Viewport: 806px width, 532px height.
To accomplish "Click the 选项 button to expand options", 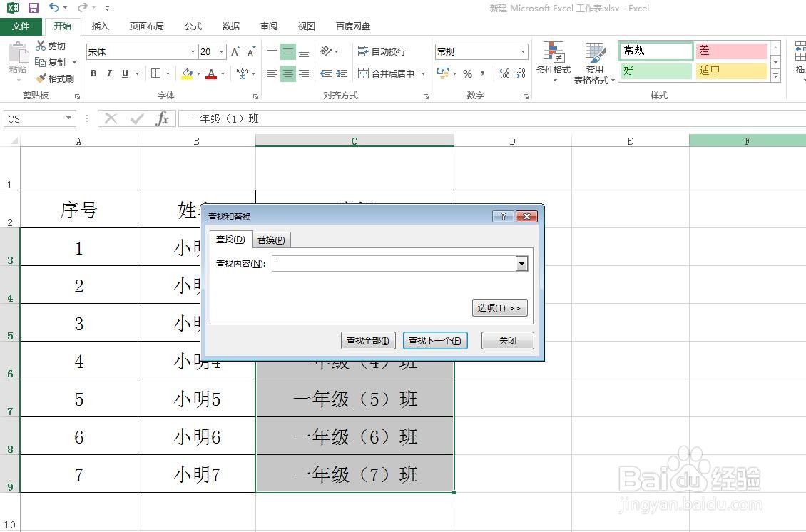I will (x=499, y=307).
